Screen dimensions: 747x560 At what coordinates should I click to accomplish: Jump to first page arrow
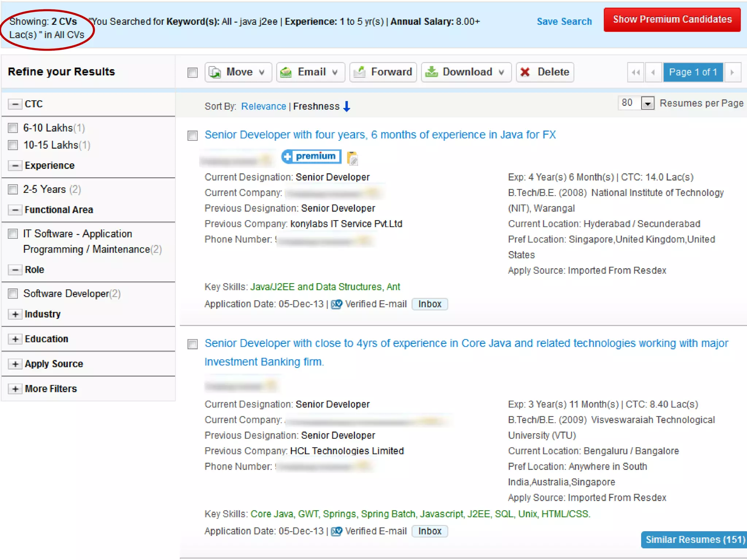tap(635, 72)
